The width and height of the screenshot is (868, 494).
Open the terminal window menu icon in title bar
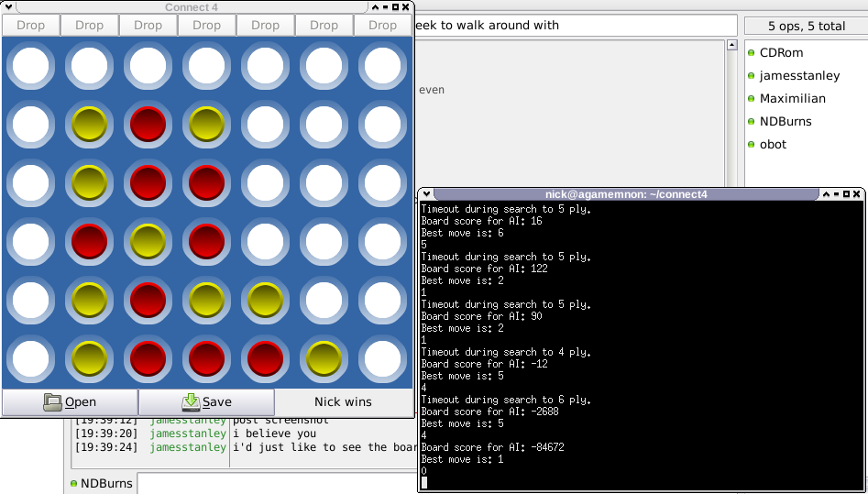(425, 194)
